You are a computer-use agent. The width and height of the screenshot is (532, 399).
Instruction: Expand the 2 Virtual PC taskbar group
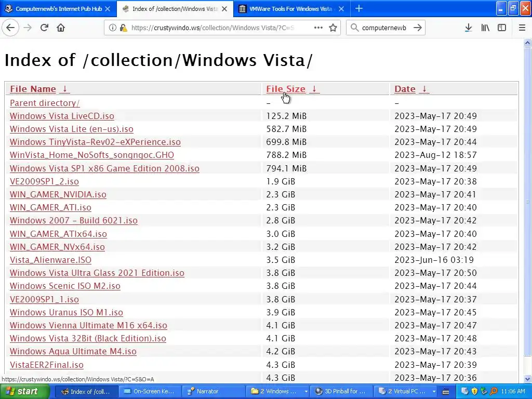point(405,392)
